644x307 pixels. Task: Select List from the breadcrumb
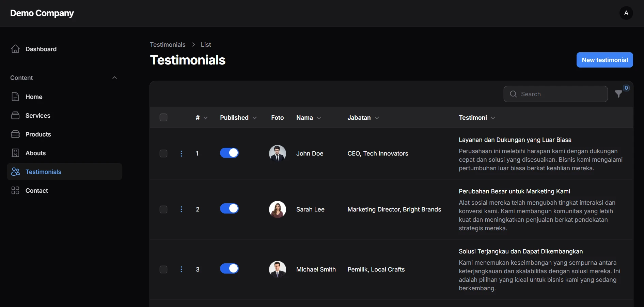click(x=206, y=44)
